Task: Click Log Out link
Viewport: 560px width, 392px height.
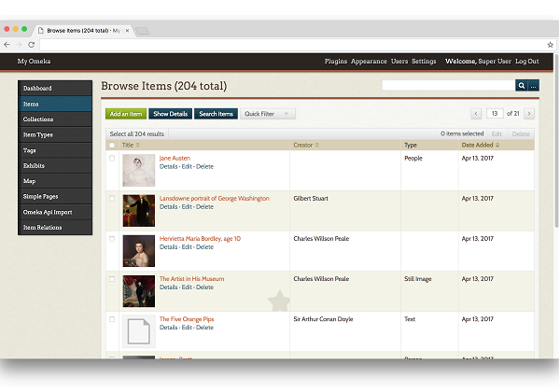Action: (x=526, y=62)
